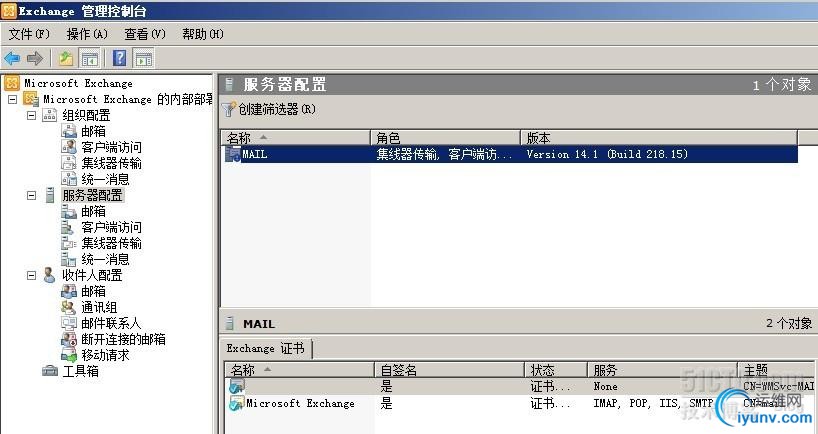Click the 集线器传输 icon under 服务器配置
Image resolution: width=818 pixels, height=434 pixels.
(x=69, y=243)
